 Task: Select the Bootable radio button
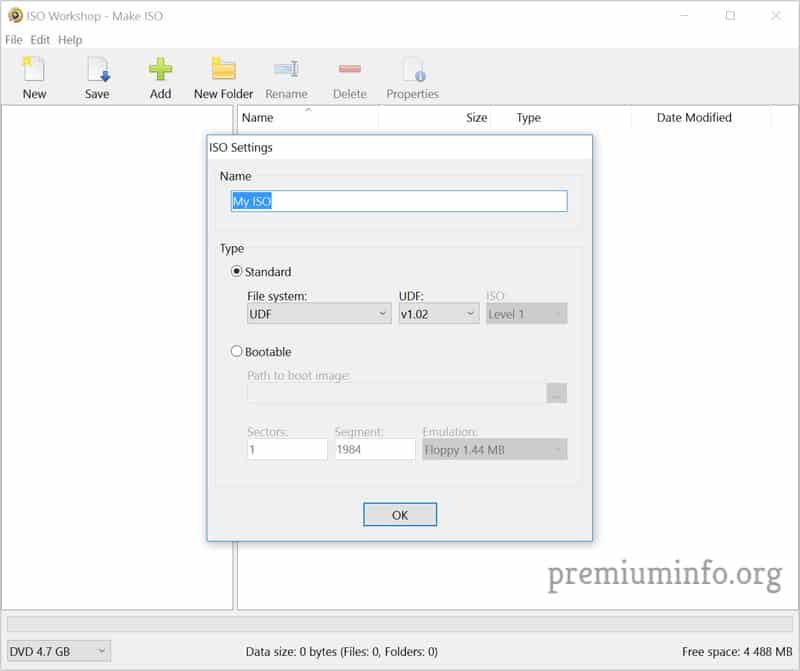(x=237, y=352)
